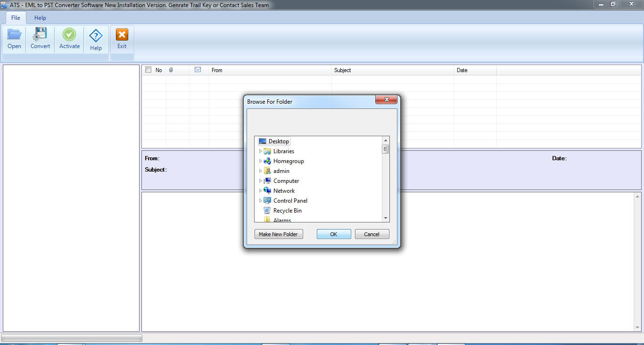The height and width of the screenshot is (345, 644).
Task: Click the folder tree scrollbar down arrow
Action: [386, 218]
